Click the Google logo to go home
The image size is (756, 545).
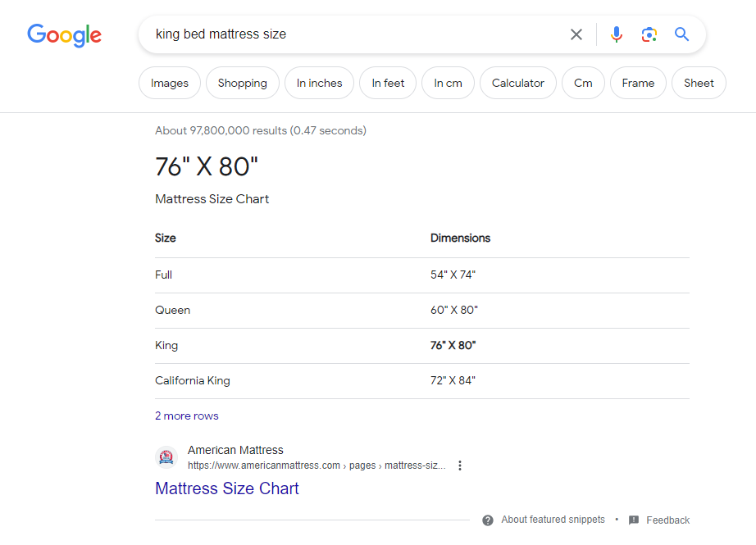pos(64,35)
